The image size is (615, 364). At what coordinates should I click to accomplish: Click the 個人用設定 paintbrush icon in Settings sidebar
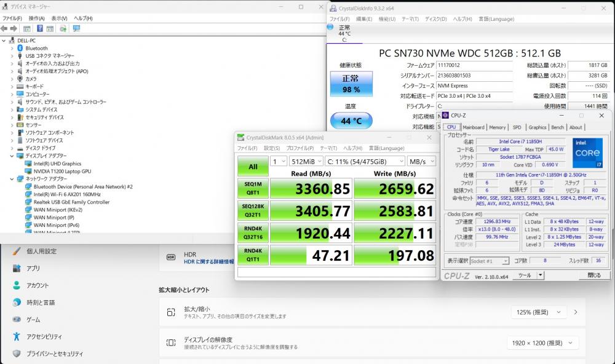17,251
